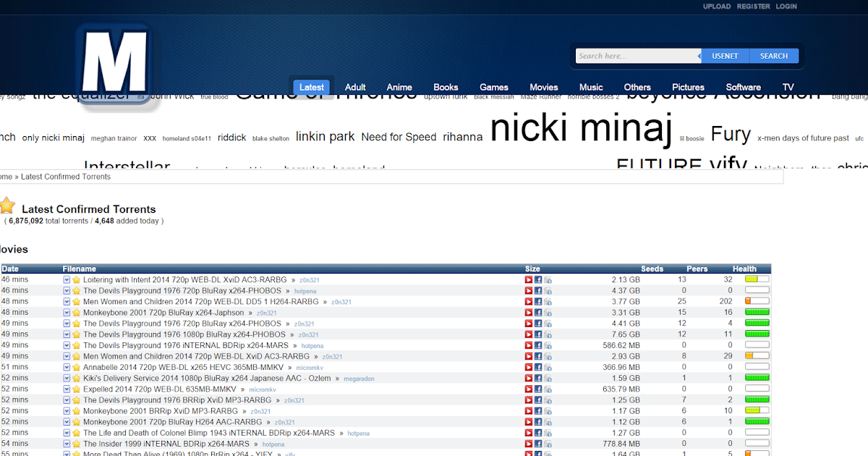Click green health bar for Kiki's Delivery Service

tap(757, 378)
